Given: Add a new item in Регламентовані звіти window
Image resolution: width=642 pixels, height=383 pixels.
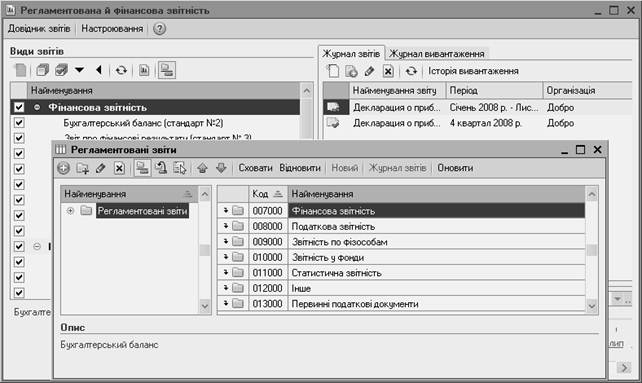Looking at the screenshot, I should (63, 168).
